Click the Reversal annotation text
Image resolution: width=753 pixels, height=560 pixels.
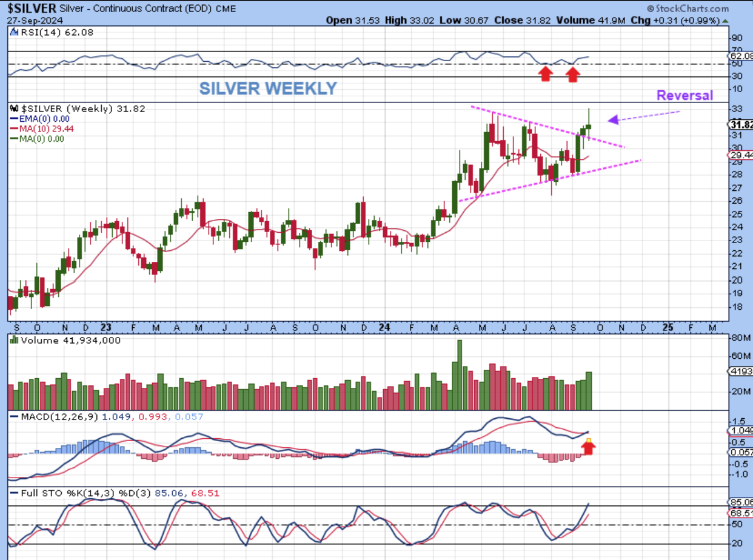click(684, 95)
